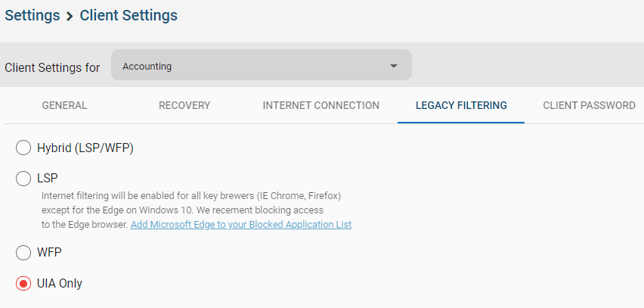The width and height of the screenshot is (644, 308).
Task: Switch to the General tab
Action: click(x=64, y=106)
